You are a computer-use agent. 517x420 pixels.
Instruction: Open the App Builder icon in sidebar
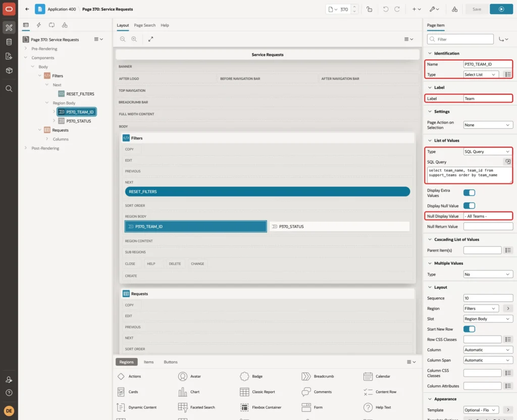pyautogui.click(x=9, y=27)
